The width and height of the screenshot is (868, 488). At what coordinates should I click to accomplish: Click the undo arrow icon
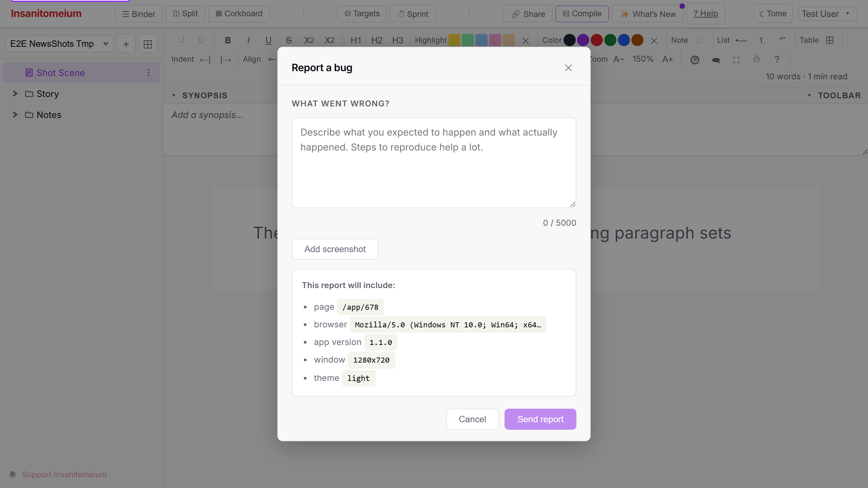click(181, 40)
